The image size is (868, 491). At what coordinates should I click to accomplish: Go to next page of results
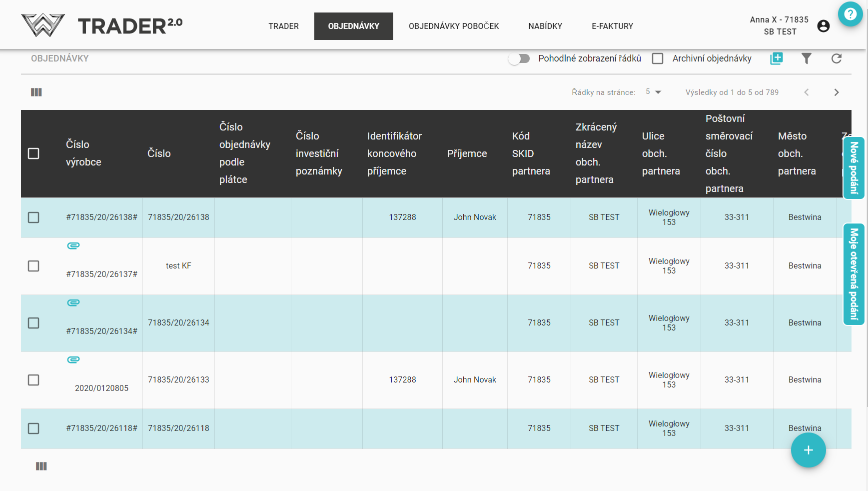[836, 92]
